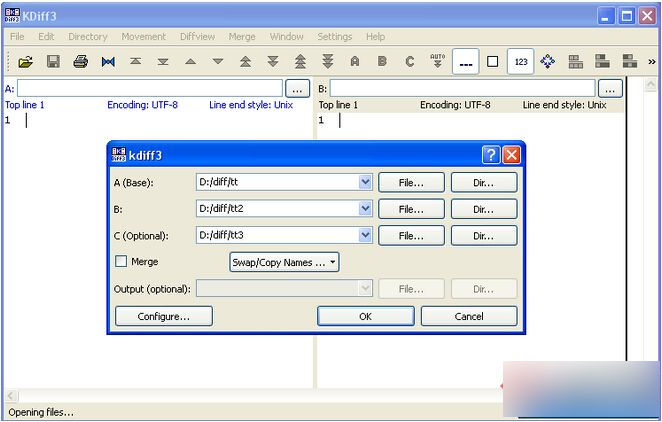The width and height of the screenshot is (662, 422).
Task: Open the Directory menu
Action: 88,37
